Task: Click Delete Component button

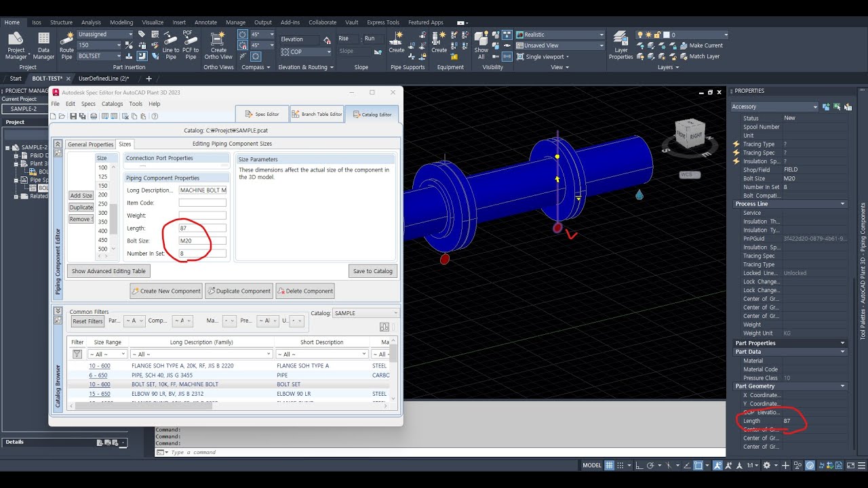Action: pyautogui.click(x=305, y=291)
